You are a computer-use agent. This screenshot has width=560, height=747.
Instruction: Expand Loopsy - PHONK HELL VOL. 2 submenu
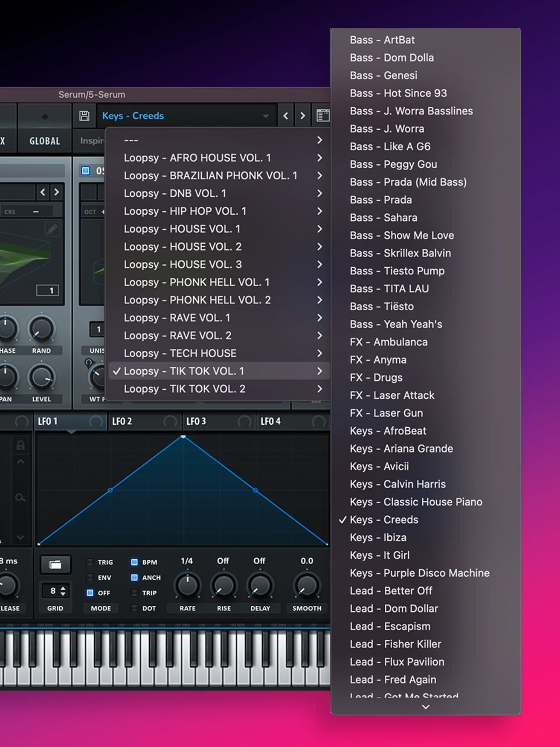coord(218,300)
